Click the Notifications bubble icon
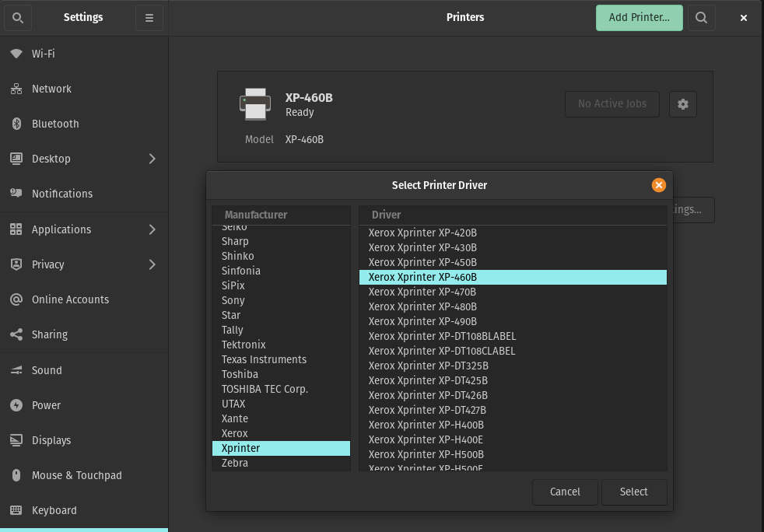This screenshot has height=532, width=764. point(16,194)
